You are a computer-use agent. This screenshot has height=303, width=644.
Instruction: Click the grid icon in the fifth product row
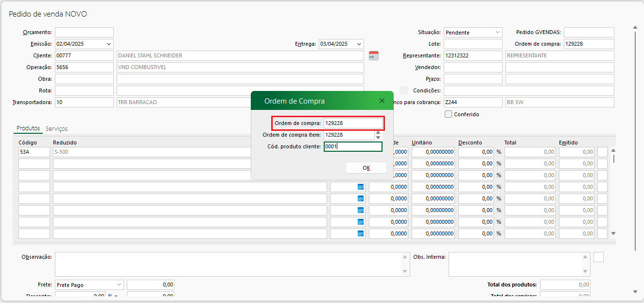[x=361, y=198]
